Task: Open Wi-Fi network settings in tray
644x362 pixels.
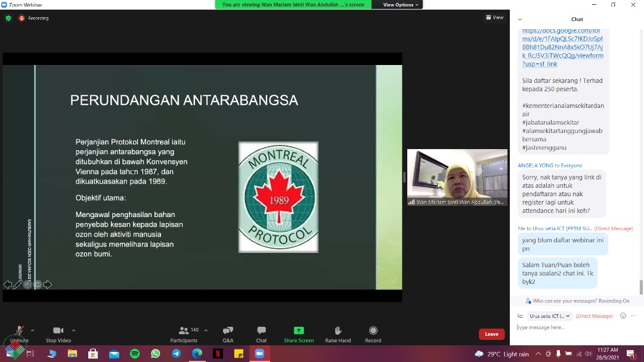Action: pyautogui.click(x=578, y=354)
